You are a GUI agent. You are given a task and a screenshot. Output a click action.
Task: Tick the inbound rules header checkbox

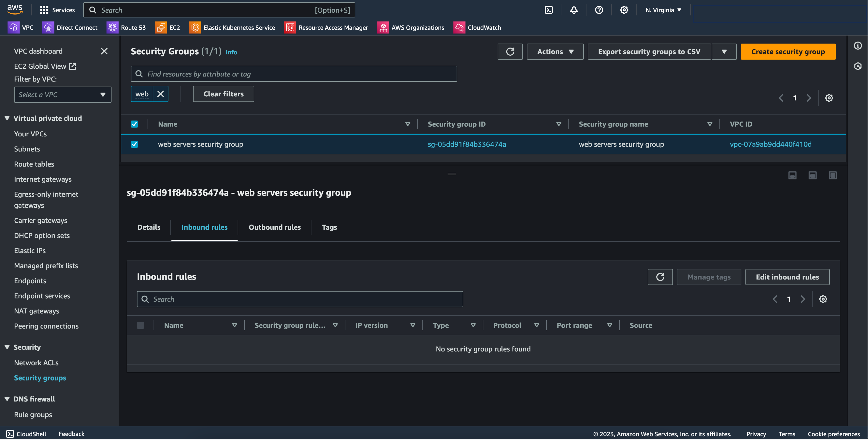140,325
